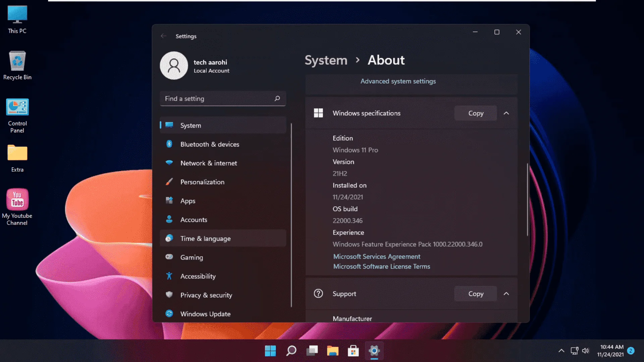Click the Settings gear on taskbar
The height and width of the screenshot is (362, 644).
coord(374,351)
